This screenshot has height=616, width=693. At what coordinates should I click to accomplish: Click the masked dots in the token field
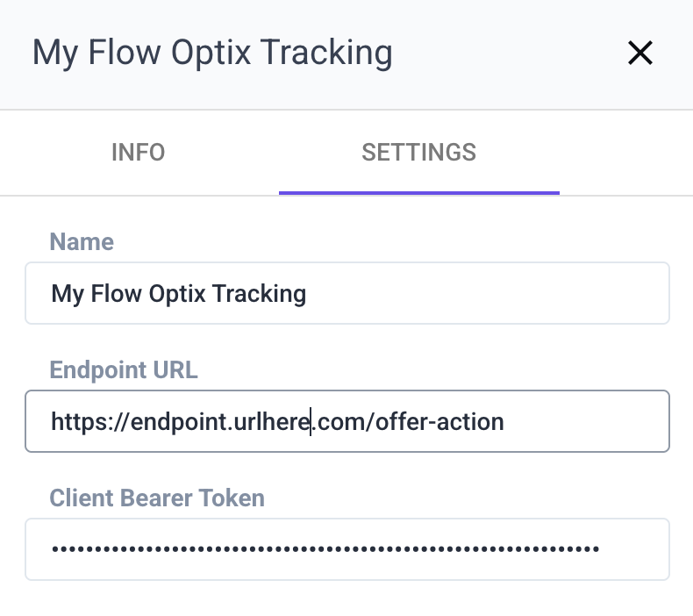pos(325,549)
